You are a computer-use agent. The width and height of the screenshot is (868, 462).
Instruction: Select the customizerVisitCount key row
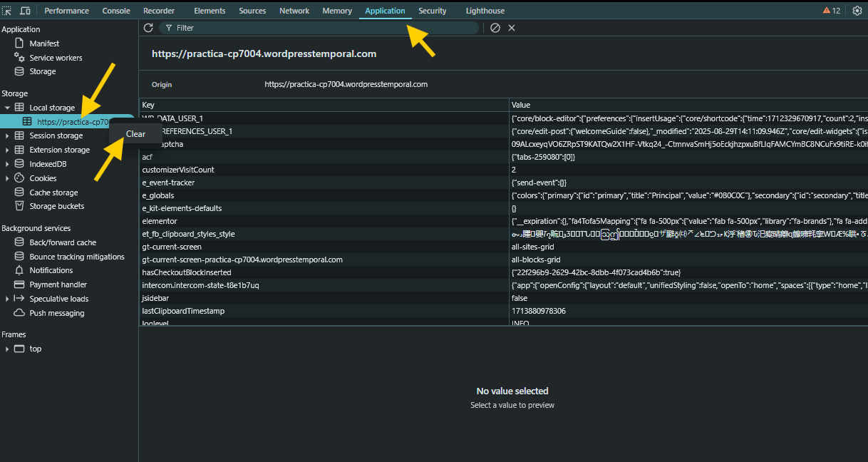[178, 170]
